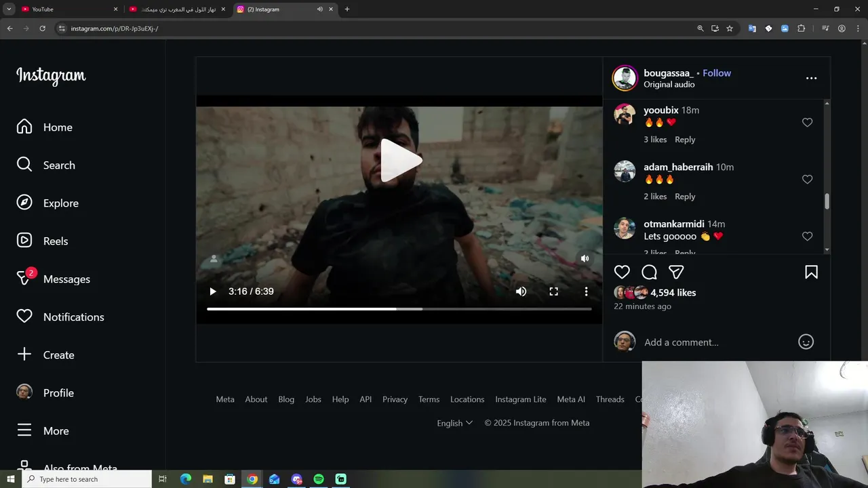
Task: View 2 likes on adam_haberraih's comment
Action: click(x=655, y=197)
